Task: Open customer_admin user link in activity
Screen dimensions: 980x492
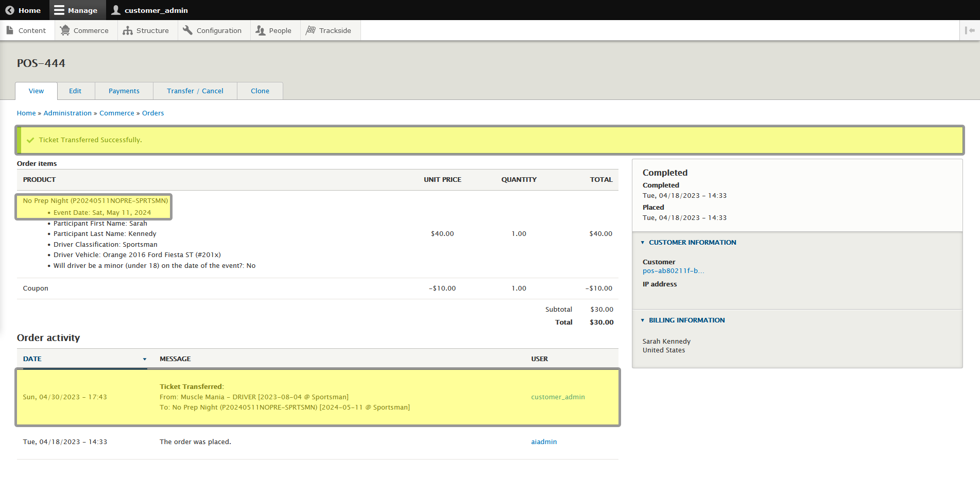Action: pos(558,397)
